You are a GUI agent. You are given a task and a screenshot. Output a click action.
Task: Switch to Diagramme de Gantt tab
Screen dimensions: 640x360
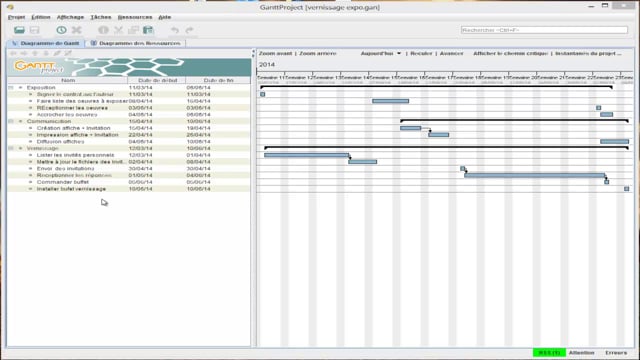(46, 43)
